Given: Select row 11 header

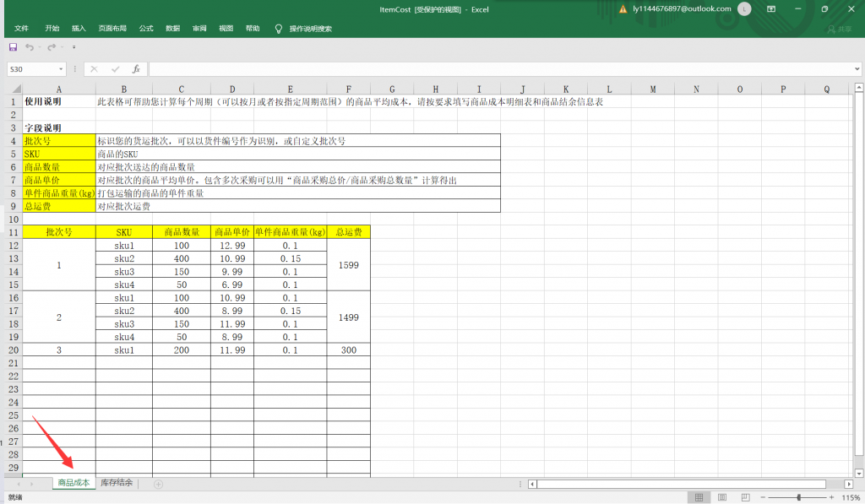Looking at the screenshot, I should 14,232.
